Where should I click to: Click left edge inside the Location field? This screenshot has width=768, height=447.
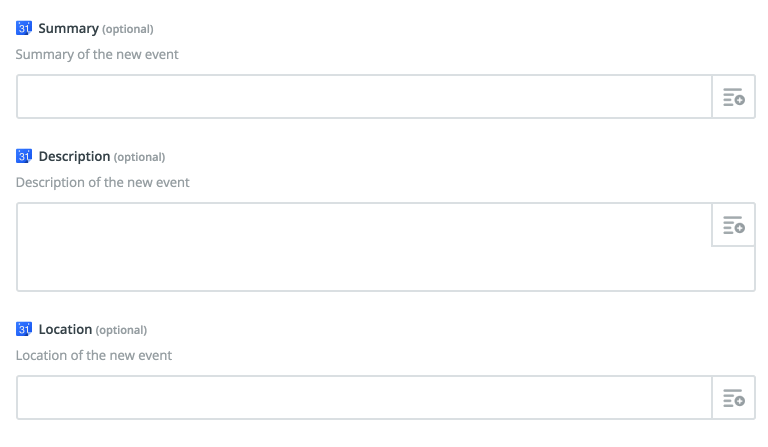[22, 398]
